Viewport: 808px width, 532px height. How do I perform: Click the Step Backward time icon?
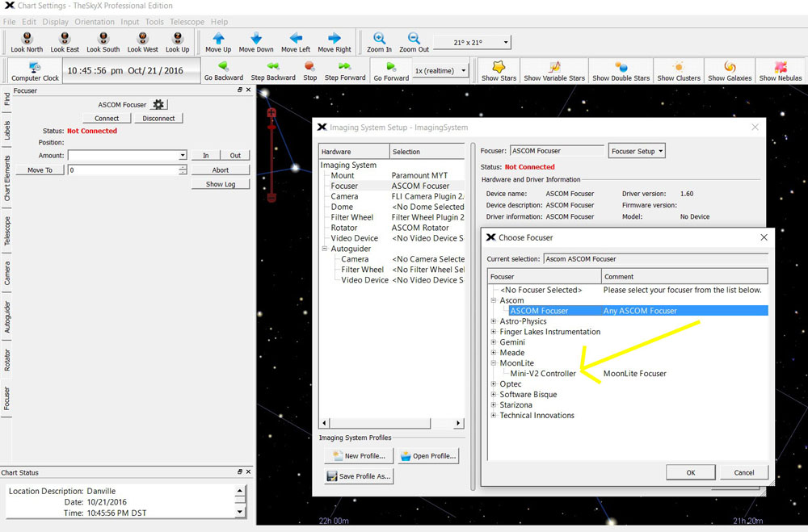(273, 66)
